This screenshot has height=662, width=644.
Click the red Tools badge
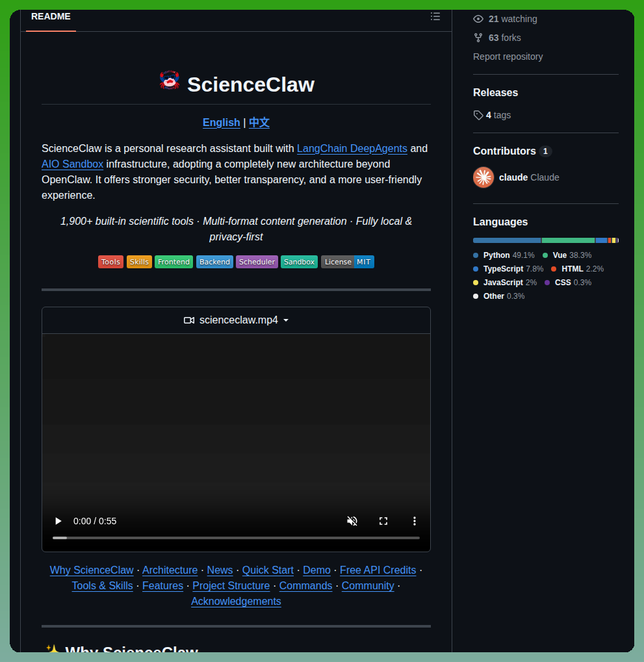tap(110, 262)
